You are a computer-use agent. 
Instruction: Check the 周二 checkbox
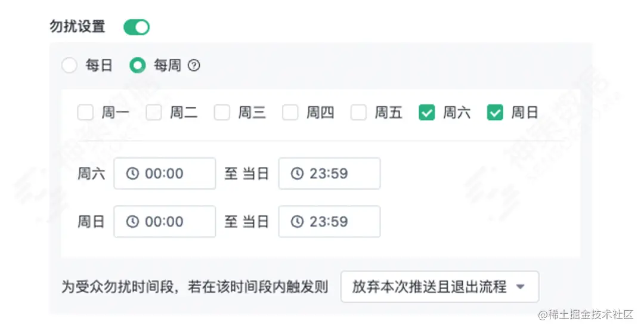pyautogui.click(x=153, y=113)
